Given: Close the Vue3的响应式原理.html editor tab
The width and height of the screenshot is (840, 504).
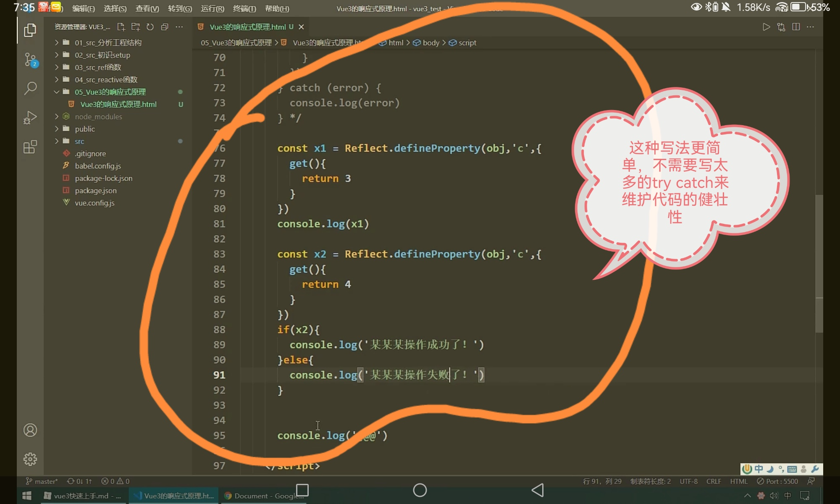Looking at the screenshot, I should tap(301, 27).
